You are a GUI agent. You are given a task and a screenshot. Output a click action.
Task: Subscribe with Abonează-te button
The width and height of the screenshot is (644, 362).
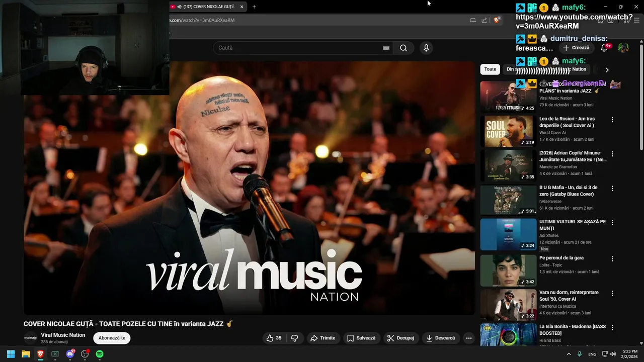112,338
